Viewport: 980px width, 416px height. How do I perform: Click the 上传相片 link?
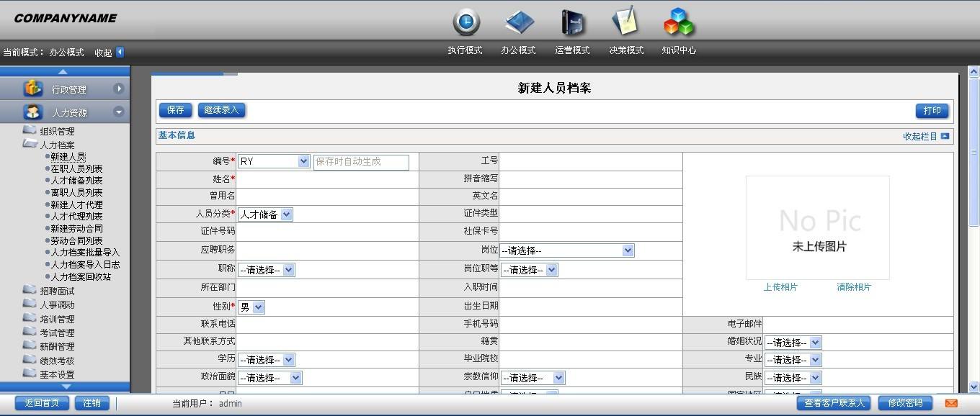pyautogui.click(x=780, y=287)
